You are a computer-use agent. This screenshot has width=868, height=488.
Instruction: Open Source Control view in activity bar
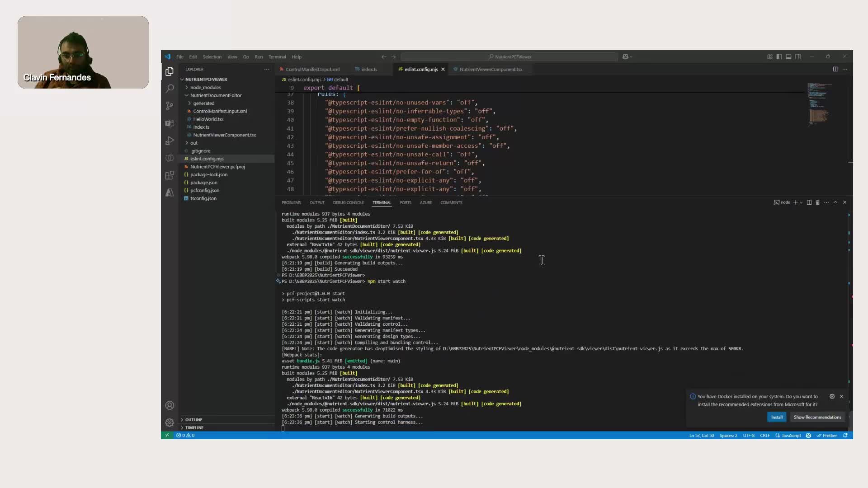tap(170, 106)
